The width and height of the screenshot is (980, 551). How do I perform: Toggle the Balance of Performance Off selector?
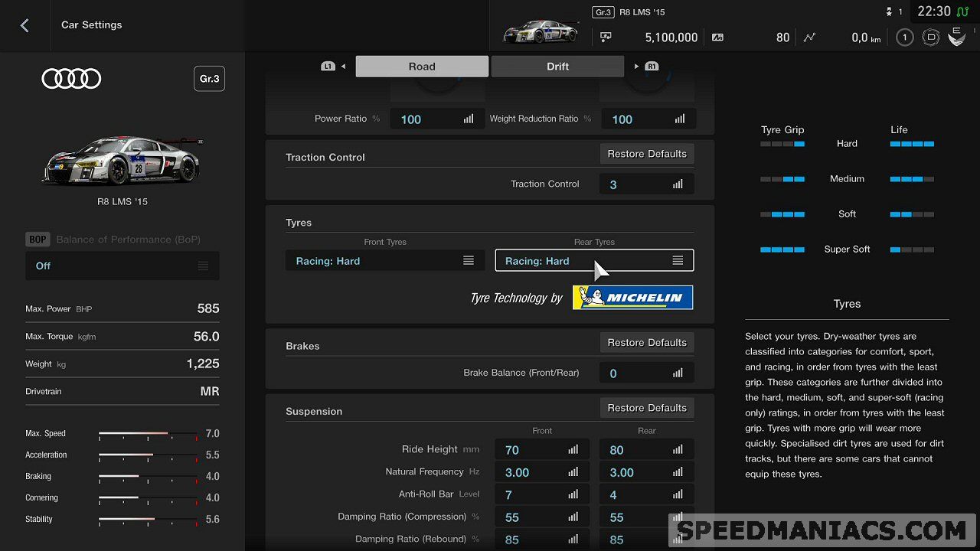pyautogui.click(x=122, y=266)
